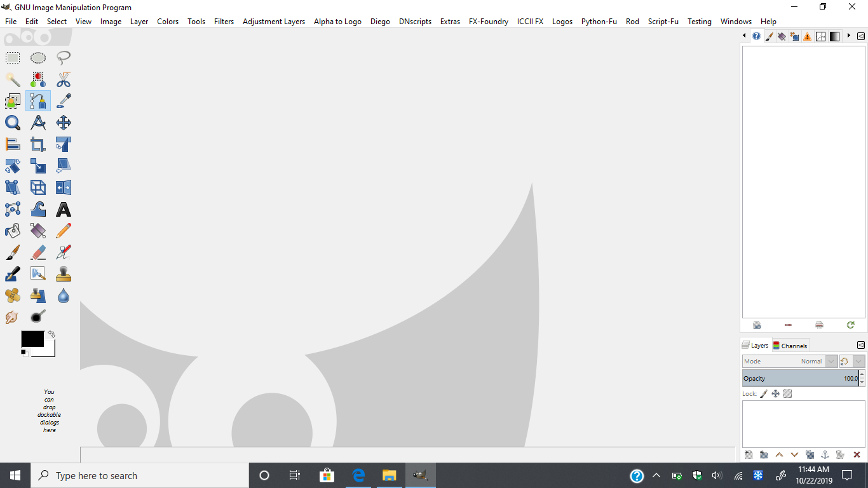Pick the Select by Color tool

tap(38, 79)
